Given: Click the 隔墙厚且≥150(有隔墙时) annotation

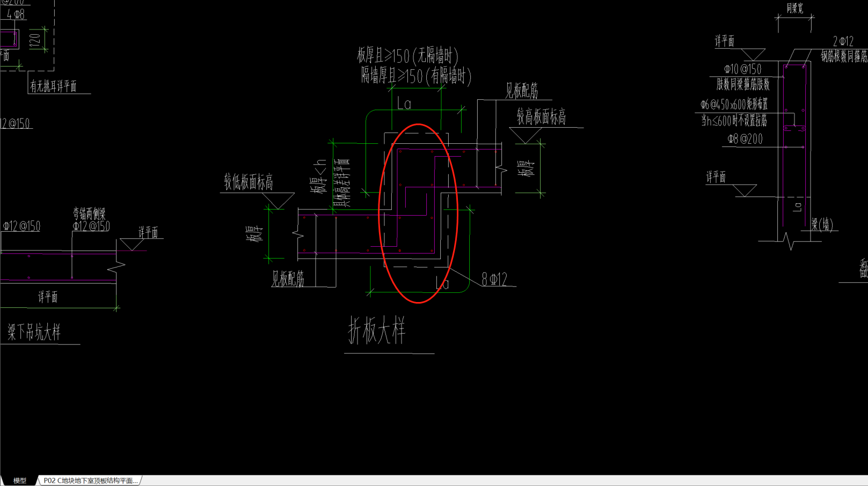Looking at the screenshot, I should coord(416,76).
